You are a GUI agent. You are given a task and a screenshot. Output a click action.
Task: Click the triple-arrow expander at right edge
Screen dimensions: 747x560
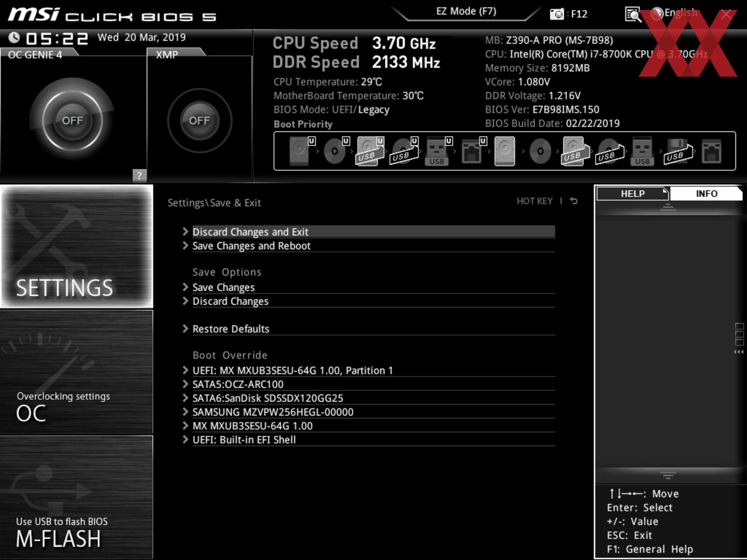[739, 352]
